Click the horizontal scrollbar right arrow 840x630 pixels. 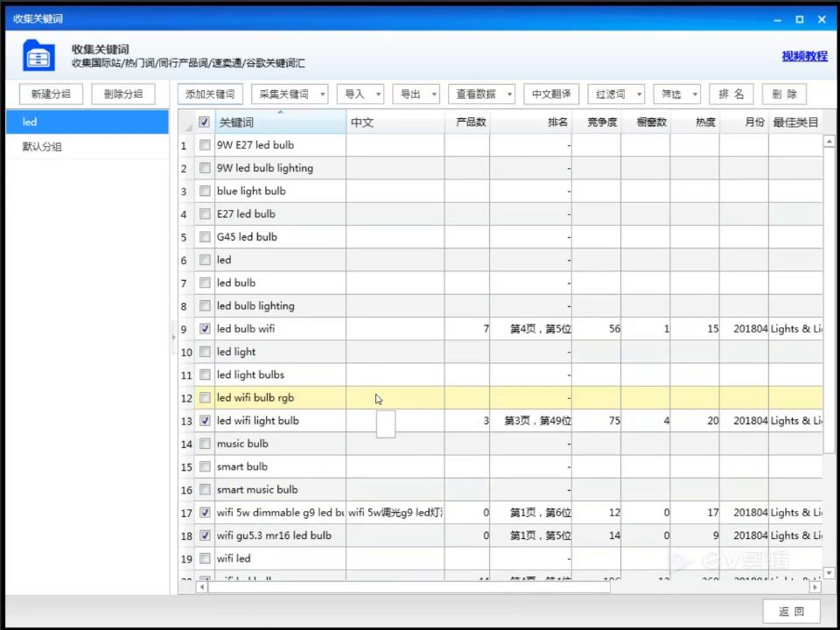click(x=815, y=587)
